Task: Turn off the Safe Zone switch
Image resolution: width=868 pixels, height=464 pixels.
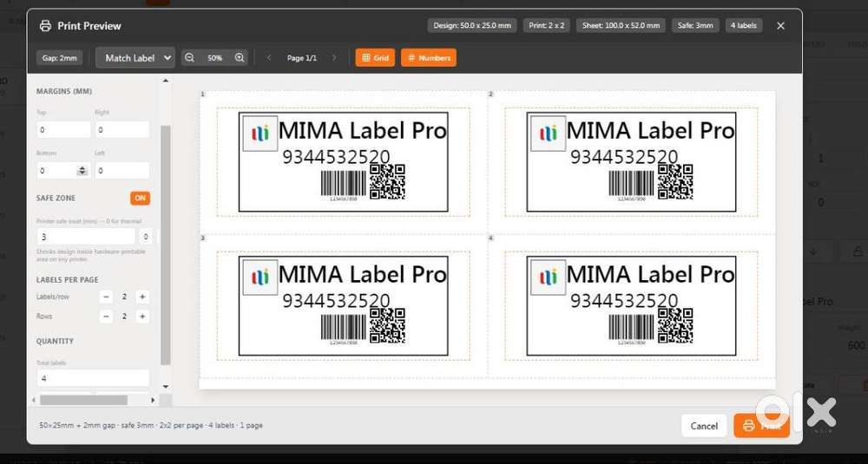Action: click(x=140, y=198)
